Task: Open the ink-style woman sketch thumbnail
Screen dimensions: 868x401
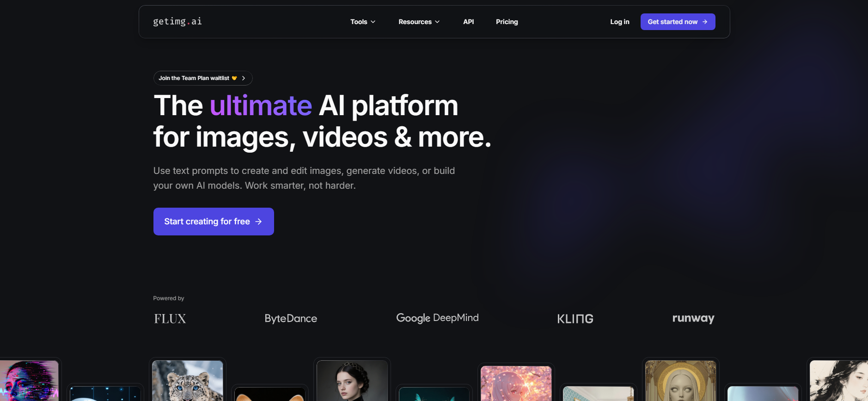Action: 839,381
